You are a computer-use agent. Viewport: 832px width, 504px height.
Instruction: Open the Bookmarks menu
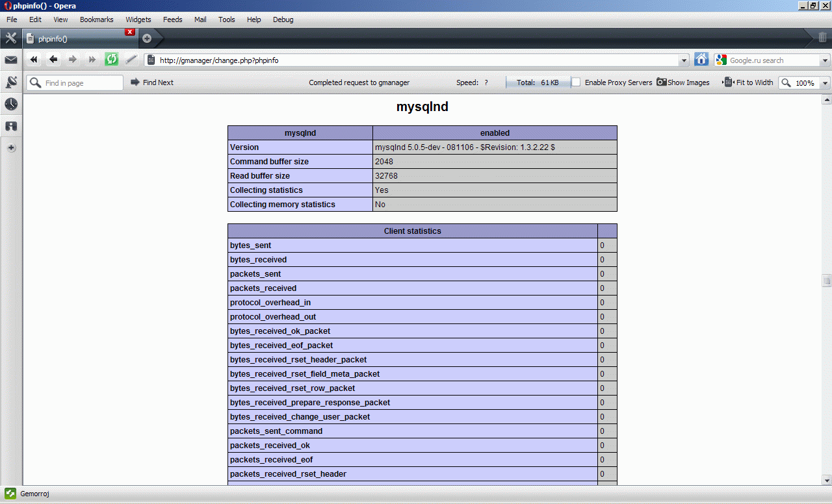coord(96,19)
